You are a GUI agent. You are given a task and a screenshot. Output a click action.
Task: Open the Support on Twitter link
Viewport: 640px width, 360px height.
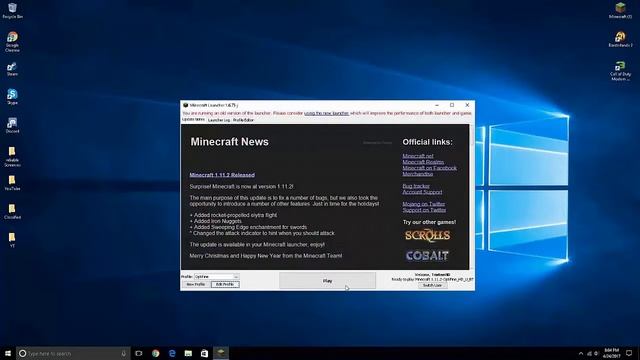424,210
